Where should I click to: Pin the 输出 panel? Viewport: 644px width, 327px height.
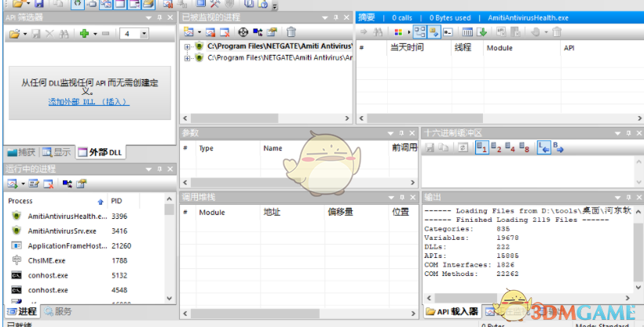[x=628, y=198]
